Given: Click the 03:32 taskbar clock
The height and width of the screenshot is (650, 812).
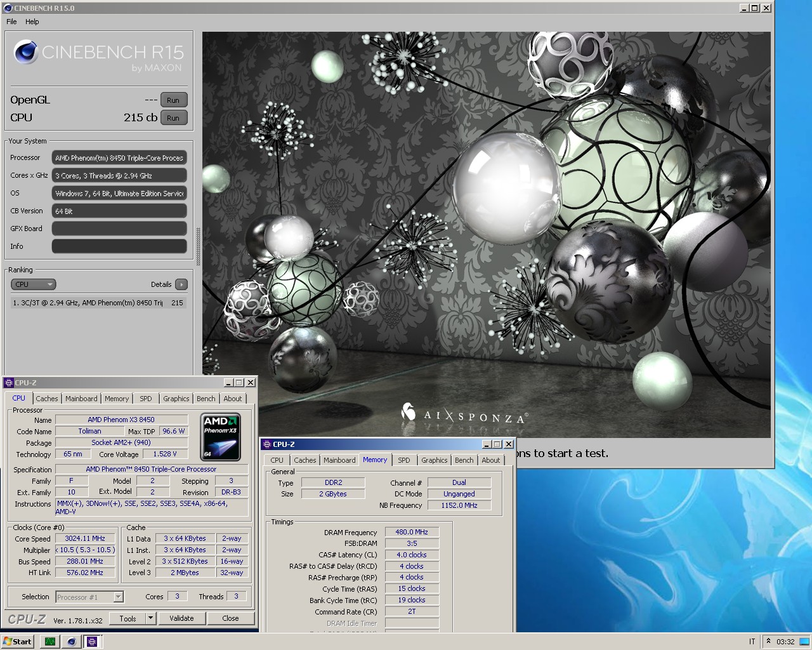Looking at the screenshot, I should pos(785,641).
